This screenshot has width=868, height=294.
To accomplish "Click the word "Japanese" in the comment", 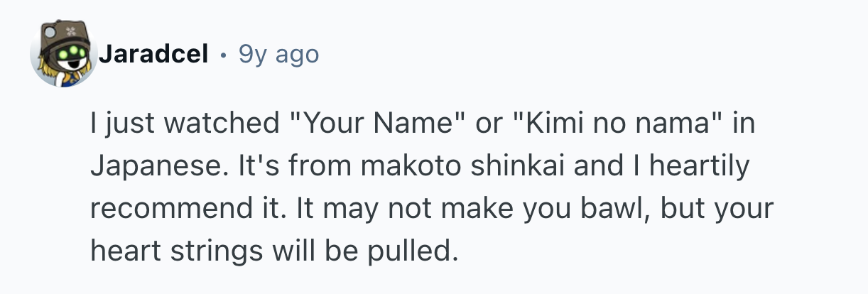I will click(x=151, y=166).
